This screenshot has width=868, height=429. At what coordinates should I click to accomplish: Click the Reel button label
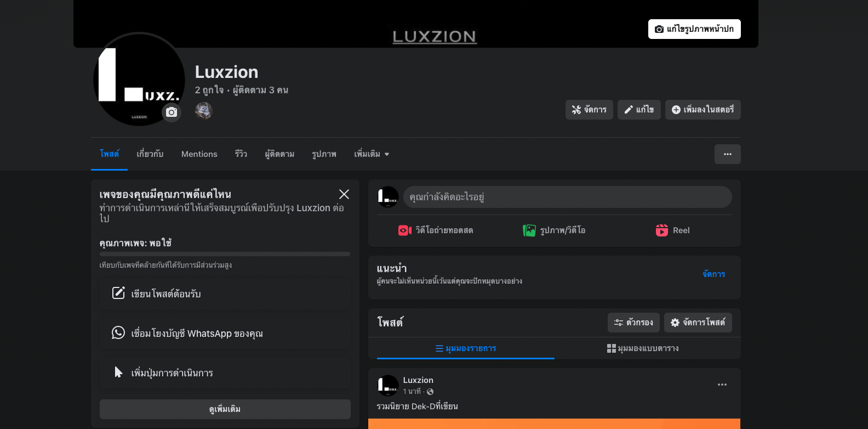(x=681, y=230)
